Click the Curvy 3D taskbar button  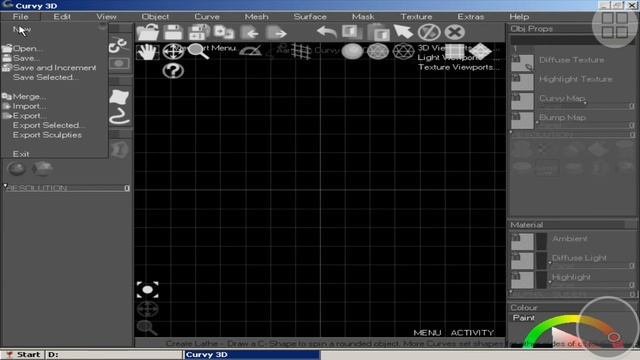252,354
